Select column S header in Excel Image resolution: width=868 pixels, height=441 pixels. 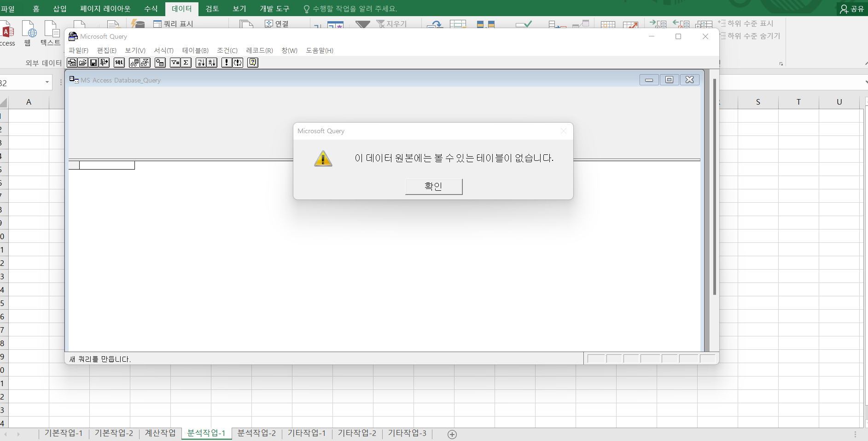point(758,102)
